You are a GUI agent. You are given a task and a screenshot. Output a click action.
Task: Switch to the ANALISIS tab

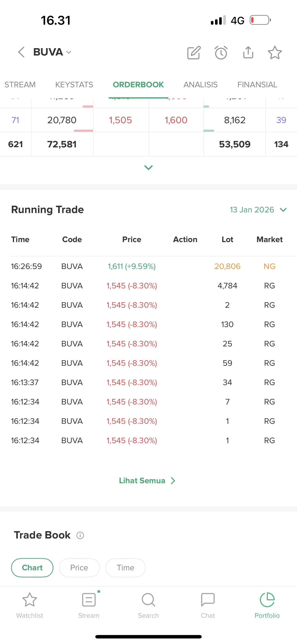(201, 85)
